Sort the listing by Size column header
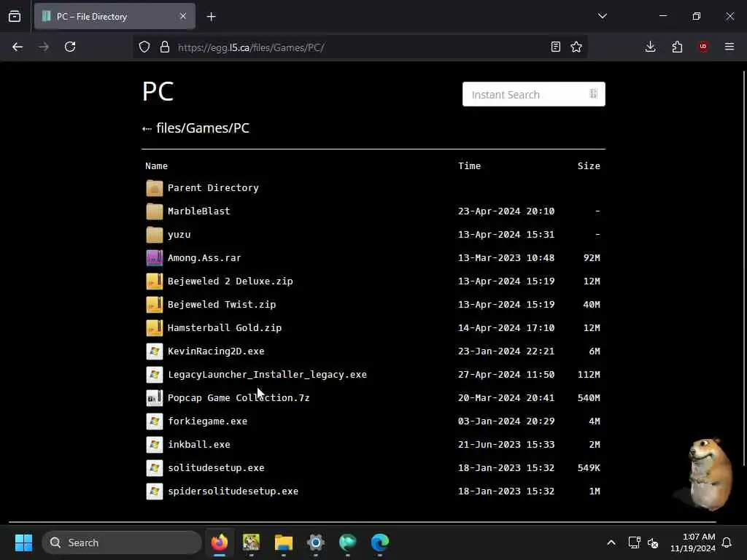 589,166
